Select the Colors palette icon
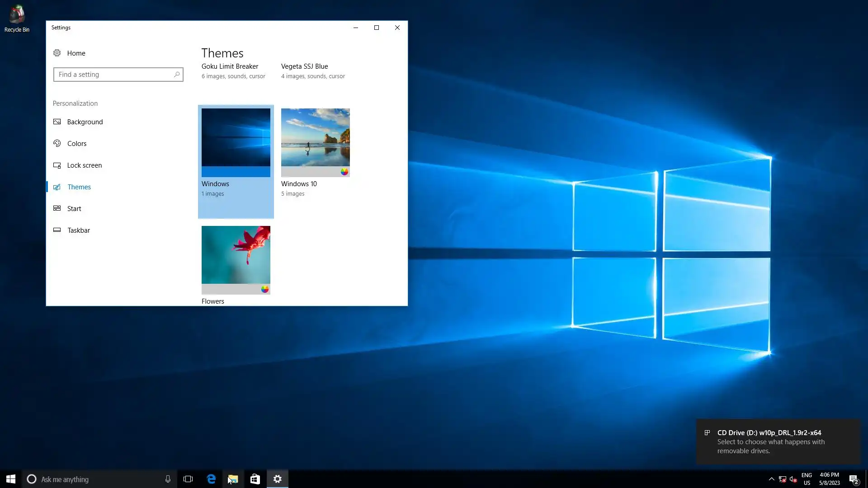868x488 pixels. (x=57, y=143)
